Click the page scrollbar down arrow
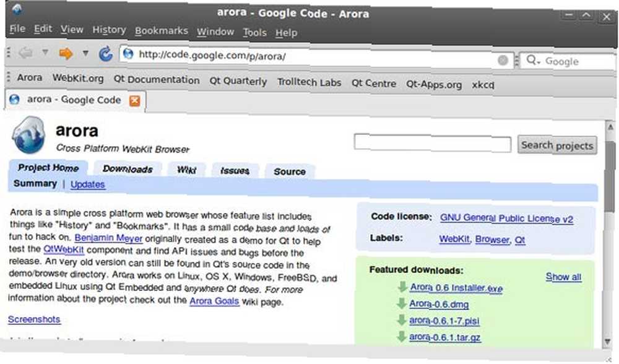 coord(608,342)
